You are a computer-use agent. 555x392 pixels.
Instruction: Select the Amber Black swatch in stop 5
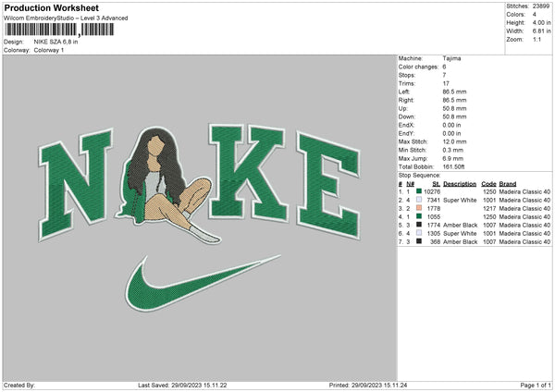pyautogui.click(x=419, y=225)
